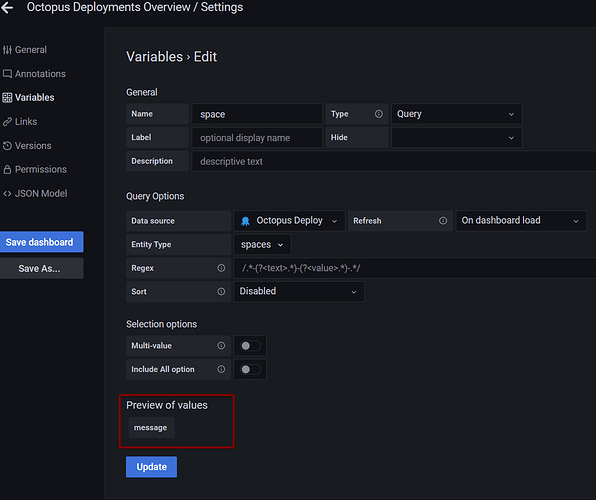Open the Entity Type spaces dropdown
The height and width of the screenshot is (500, 596).
pyautogui.click(x=262, y=244)
